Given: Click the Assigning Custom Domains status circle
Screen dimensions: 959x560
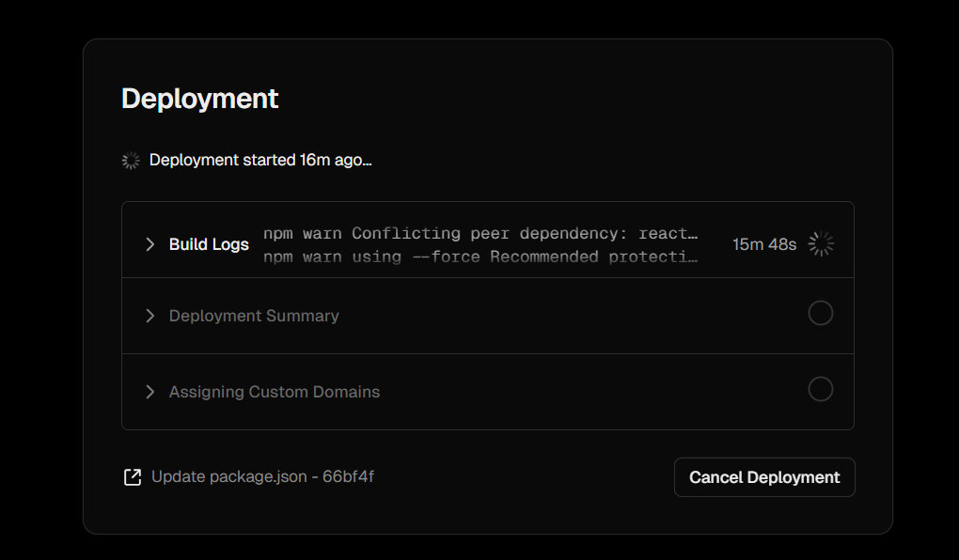Looking at the screenshot, I should (x=821, y=389).
